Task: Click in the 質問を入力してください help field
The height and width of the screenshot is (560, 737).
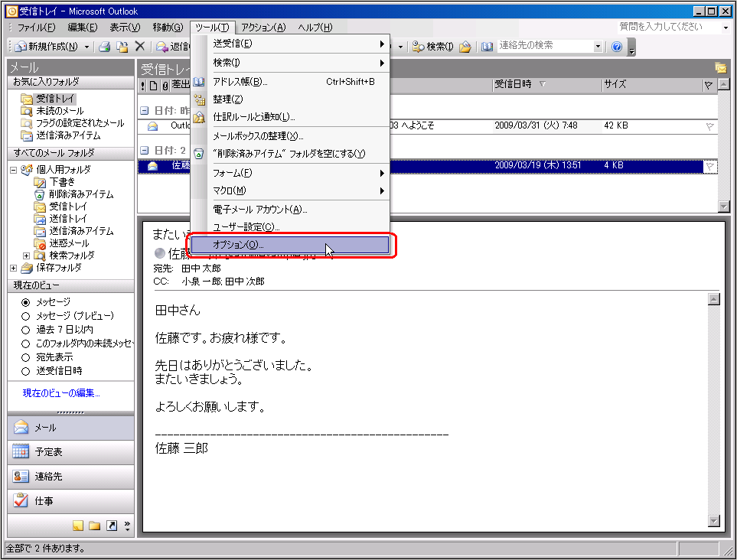Action: (668, 27)
